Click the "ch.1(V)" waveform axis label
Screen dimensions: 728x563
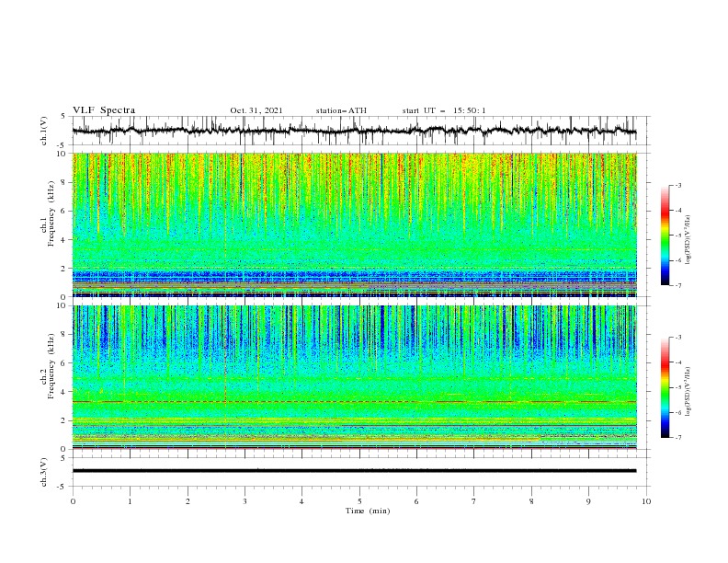[44, 131]
